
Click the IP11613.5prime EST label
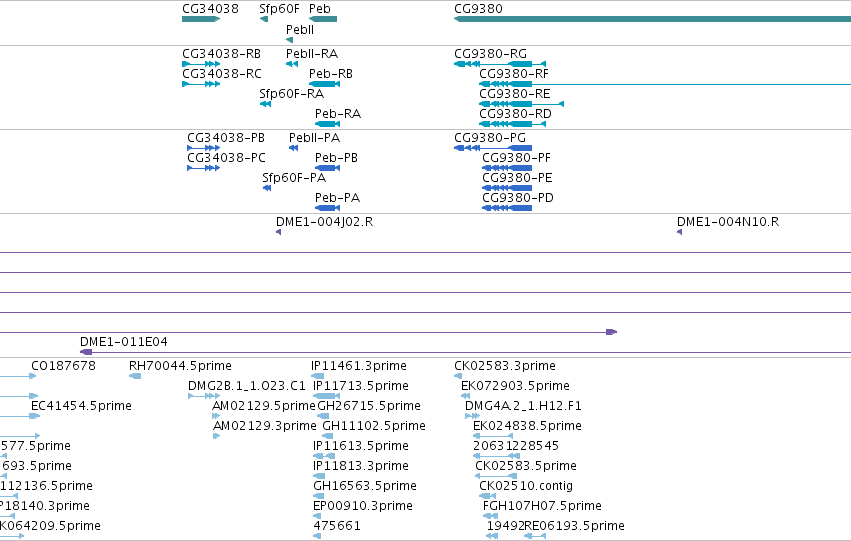[361, 446]
